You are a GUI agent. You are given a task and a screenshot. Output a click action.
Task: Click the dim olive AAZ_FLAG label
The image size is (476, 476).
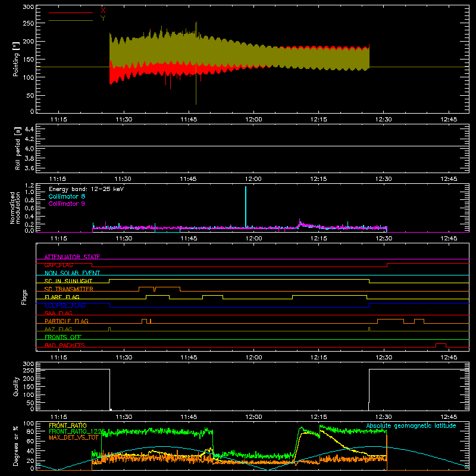pos(58,329)
